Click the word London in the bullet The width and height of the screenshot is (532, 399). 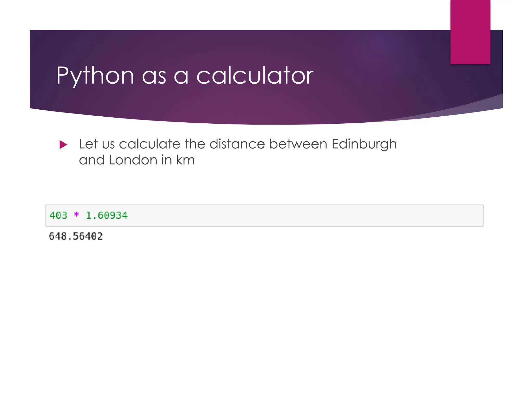133,160
